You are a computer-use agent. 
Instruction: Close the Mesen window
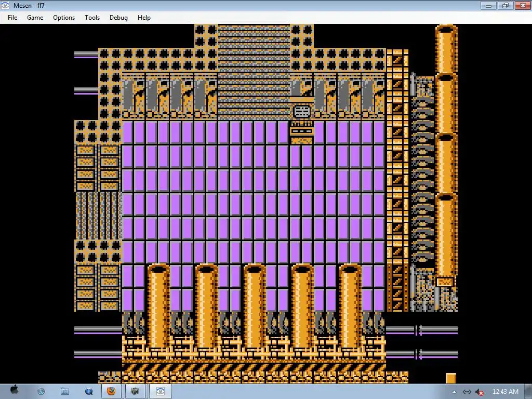523,5
